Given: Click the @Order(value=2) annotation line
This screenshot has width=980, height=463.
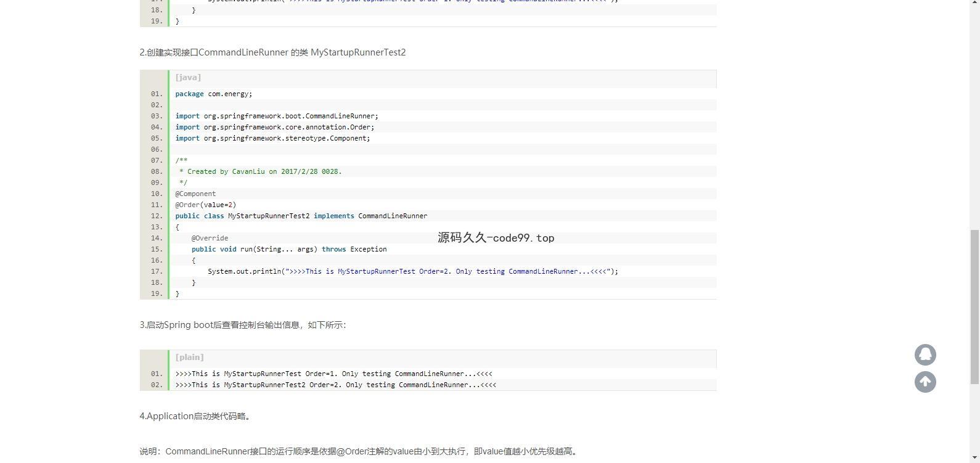Looking at the screenshot, I should point(205,205).
